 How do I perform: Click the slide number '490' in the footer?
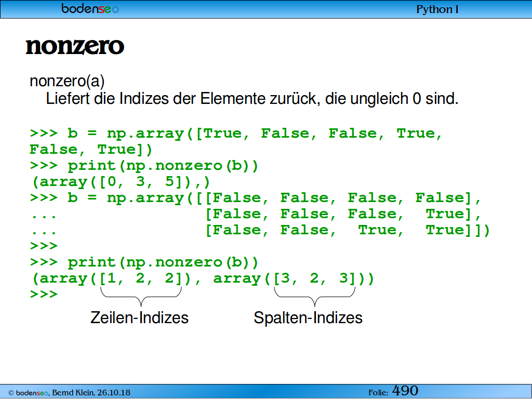(405, 391)
